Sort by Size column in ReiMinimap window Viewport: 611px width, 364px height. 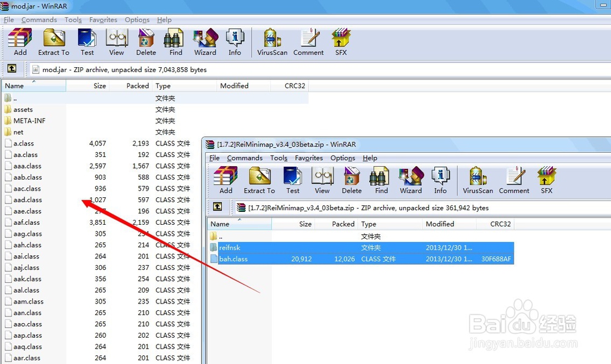293,224
